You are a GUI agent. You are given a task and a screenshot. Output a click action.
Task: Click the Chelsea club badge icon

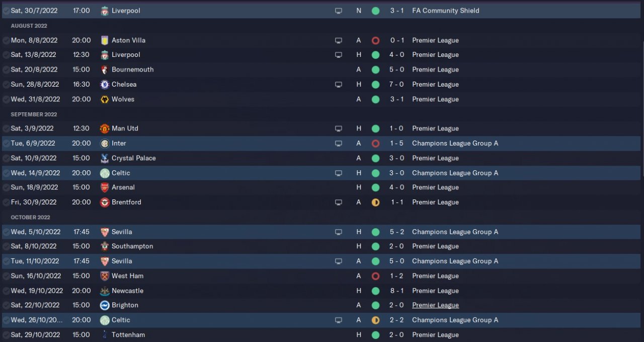tap(104, 85)
